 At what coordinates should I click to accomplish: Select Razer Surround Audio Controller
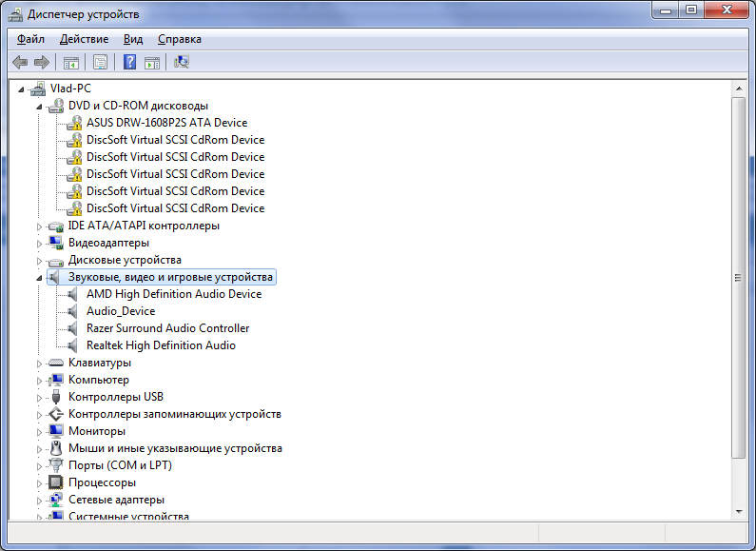(167, 328)
